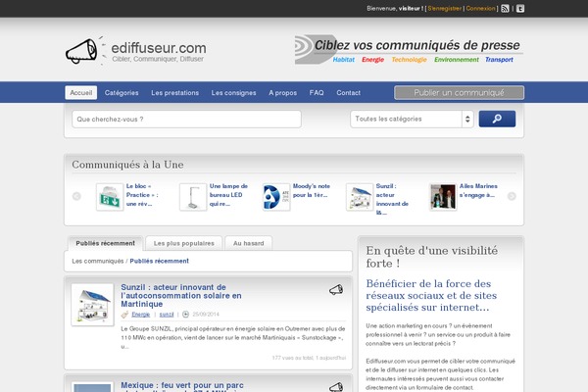Viewport: 588px width, 392px height.
Task: Click Le bloc Practice thumbnail image
Action: [x=110, y=197]
